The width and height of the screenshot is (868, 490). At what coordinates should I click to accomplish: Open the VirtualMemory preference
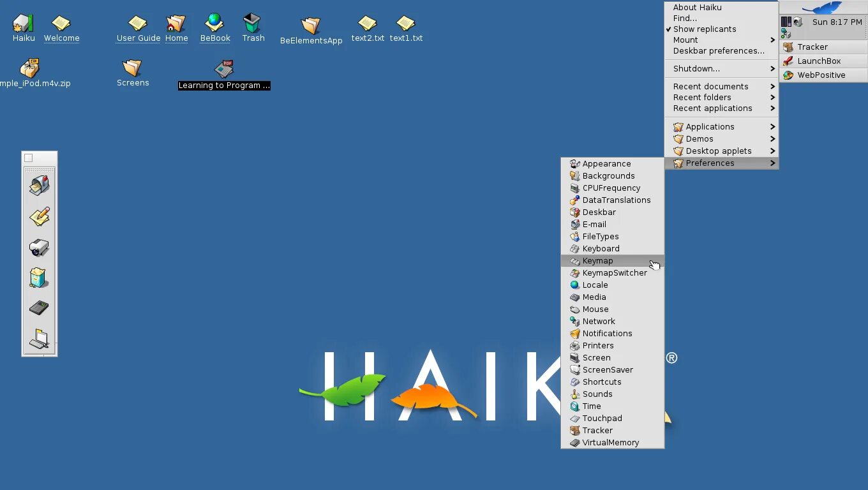point(613,443)
